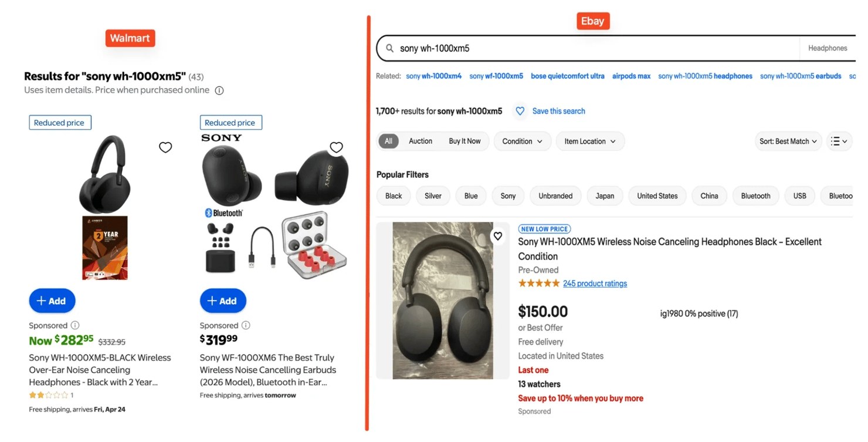Add eBay headphones listing to watchlist
This screenshot has height=442, width=868.
[x=497, y=236]
